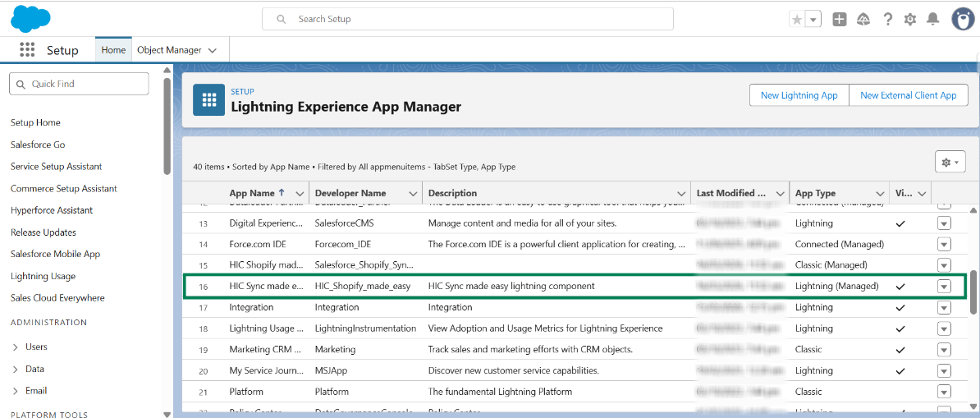Expand the Email tree section
Viewport: 980px width, 418px height.
point(16,391)
